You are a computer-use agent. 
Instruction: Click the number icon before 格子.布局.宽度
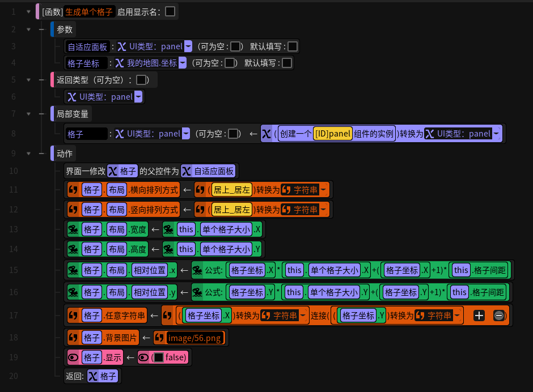73,229
